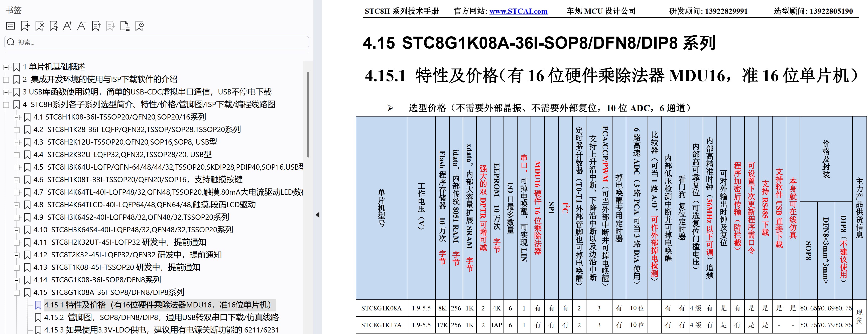Image resolution: width=868 pixels, height=334 pixels.
Task: Expand the 4.9 STC8H3K64S2 bookmark node
Action: (17, 218)
